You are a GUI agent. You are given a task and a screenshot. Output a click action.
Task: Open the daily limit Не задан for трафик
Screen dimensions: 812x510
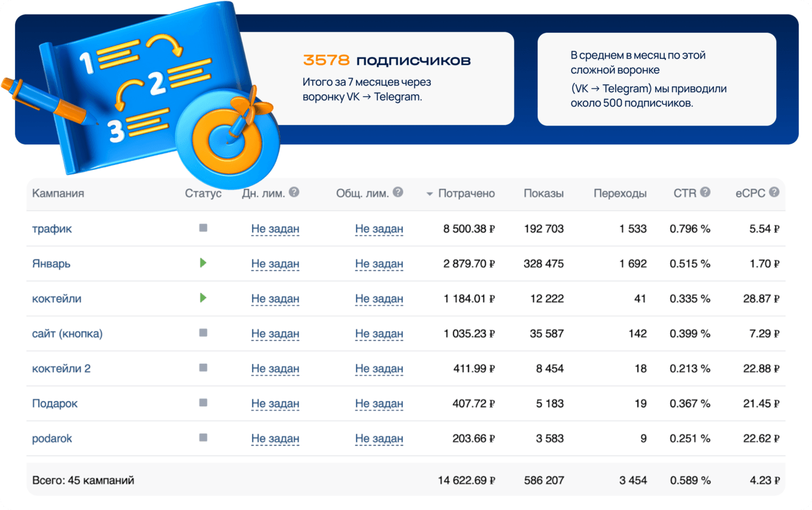[275, 229]
